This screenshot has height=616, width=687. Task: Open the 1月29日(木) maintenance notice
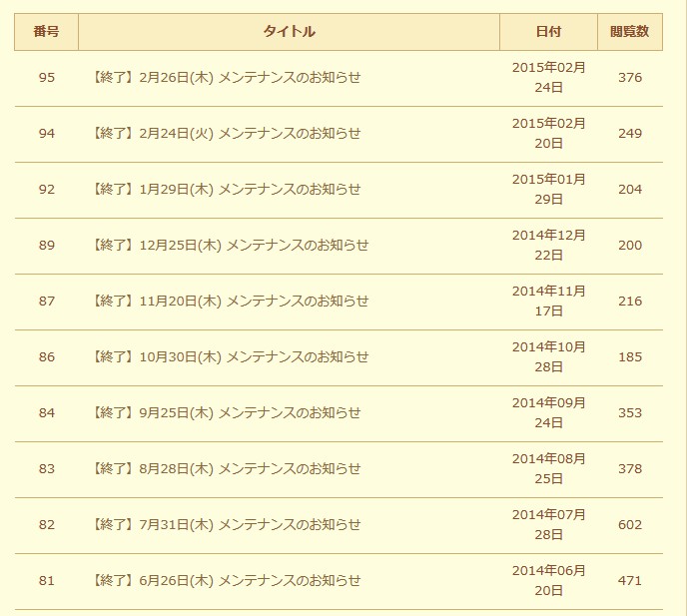click(226, 190)
